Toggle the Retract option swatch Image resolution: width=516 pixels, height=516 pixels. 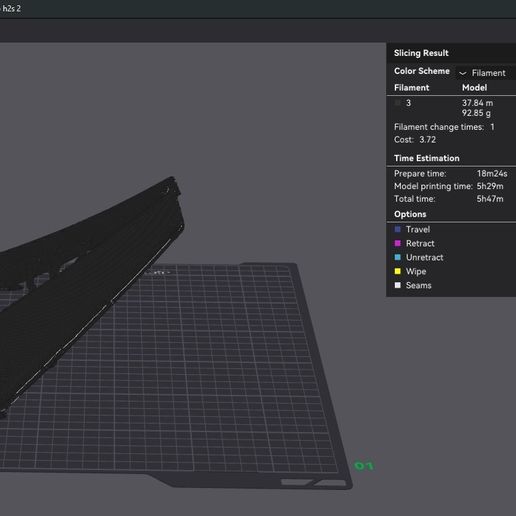click(x=397, y=243)
